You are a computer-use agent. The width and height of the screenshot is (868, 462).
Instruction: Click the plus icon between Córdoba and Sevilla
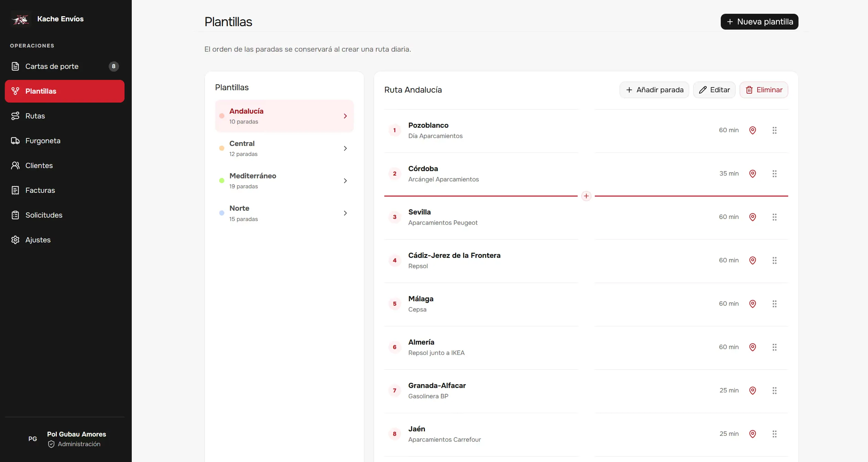[x=586, y=196]
